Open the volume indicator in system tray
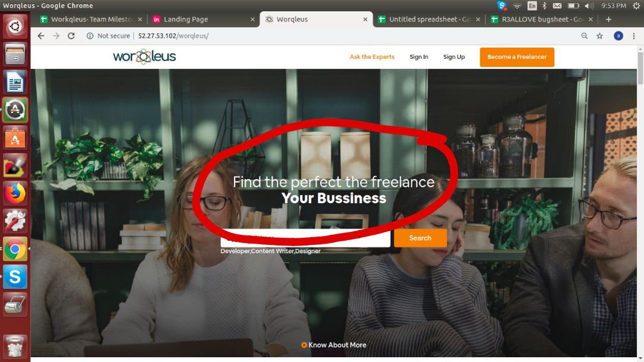Image resolution: width=644 pixels, height=362 pixels. (x=589, y=5)
